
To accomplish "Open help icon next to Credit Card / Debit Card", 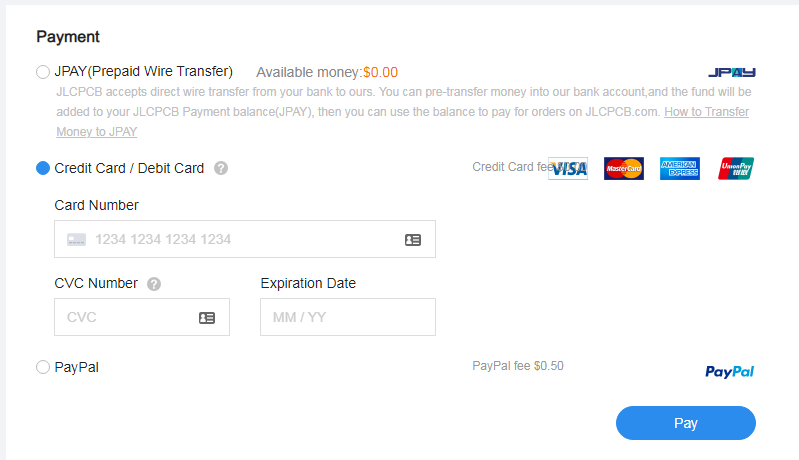I will tap(221, 168).
